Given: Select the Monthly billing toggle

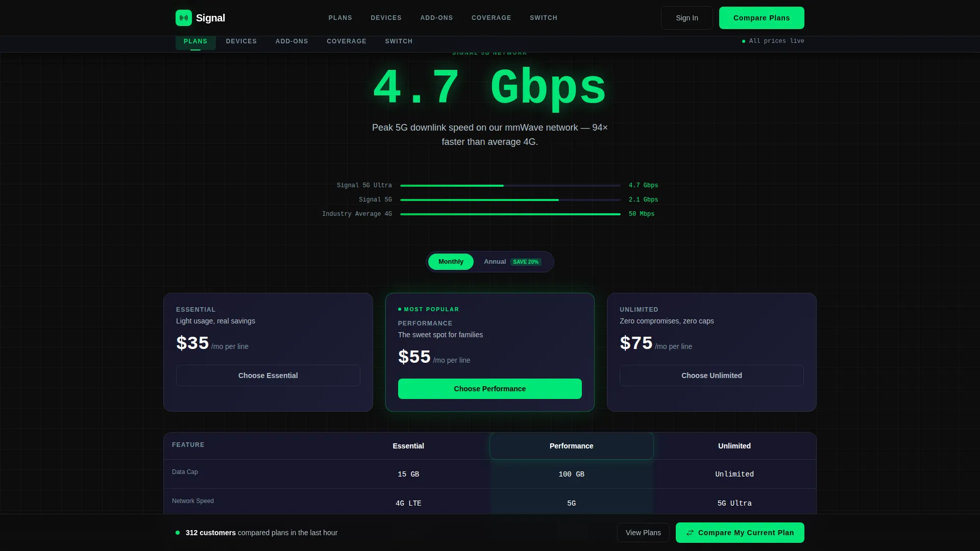Looking at the screenshot, I should 451,262.
